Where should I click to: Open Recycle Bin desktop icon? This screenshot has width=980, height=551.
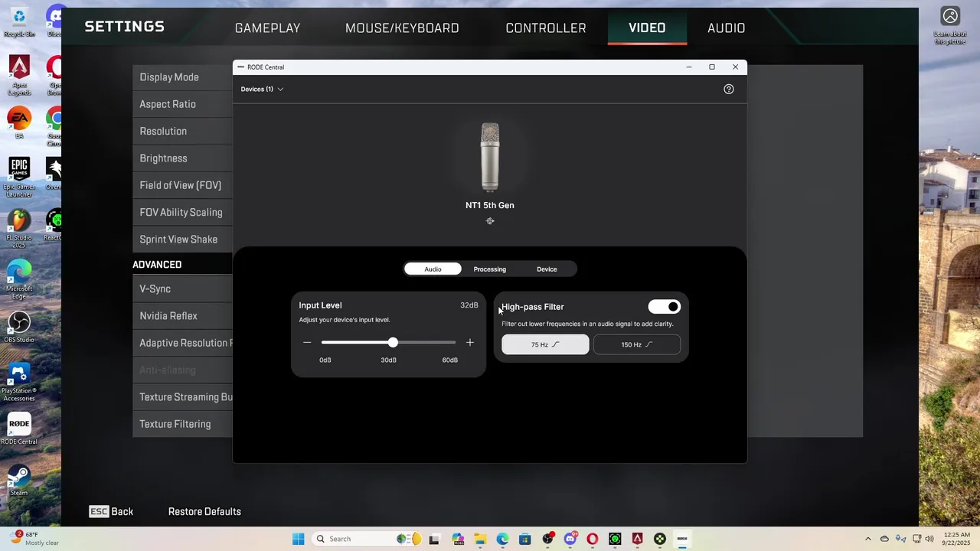point(19,21)
